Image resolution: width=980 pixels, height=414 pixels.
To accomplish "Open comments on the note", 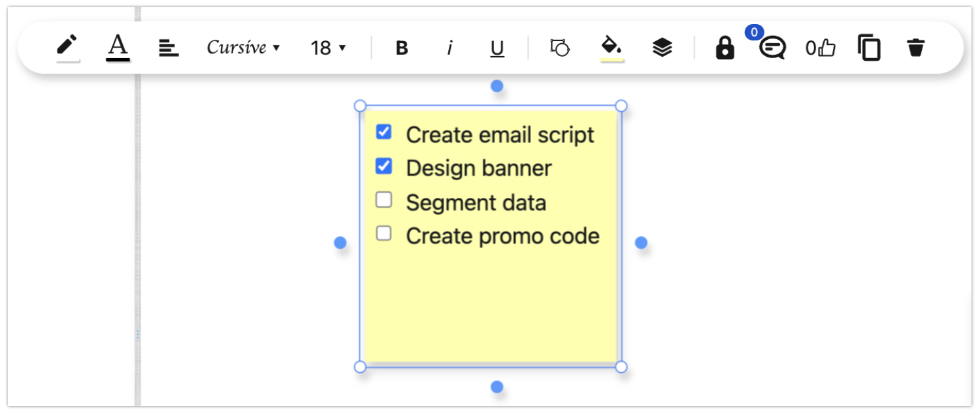I will pos(772,48).
